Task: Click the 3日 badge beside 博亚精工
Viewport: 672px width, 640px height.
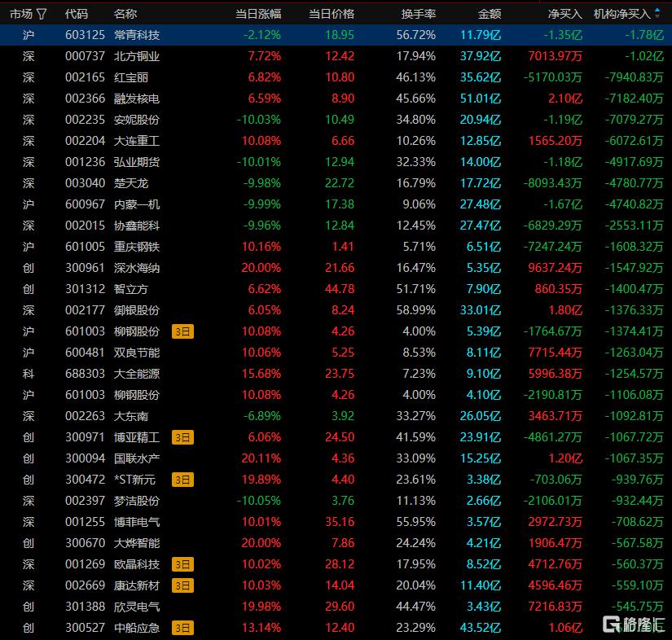Action: pyautogui.click(x=182, y=437)
